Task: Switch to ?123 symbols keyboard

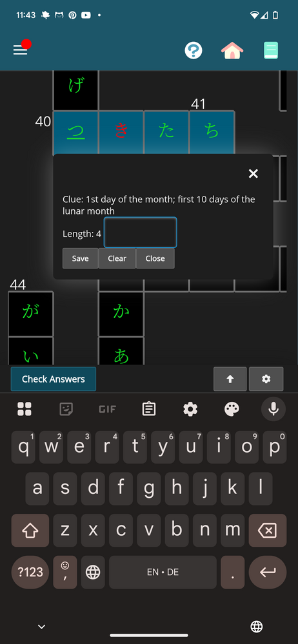Action: tap(30, 572)
